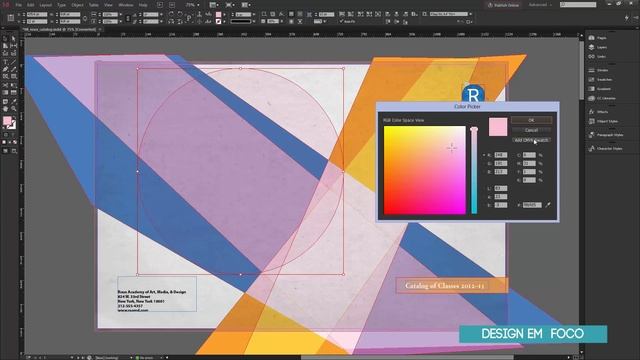Click Add CMYK Swatch button
Image resolution: width=640 pixels, height=360 pixels.
[531, 140]
